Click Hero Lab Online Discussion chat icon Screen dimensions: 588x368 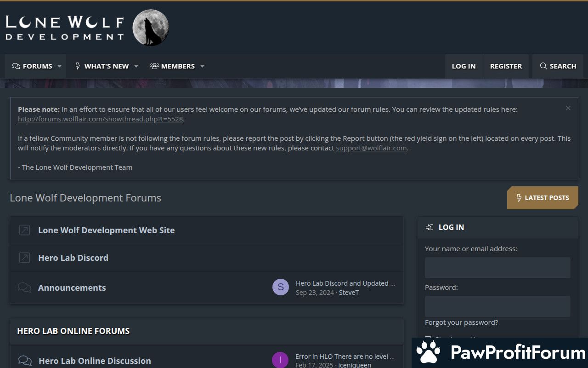25,361
